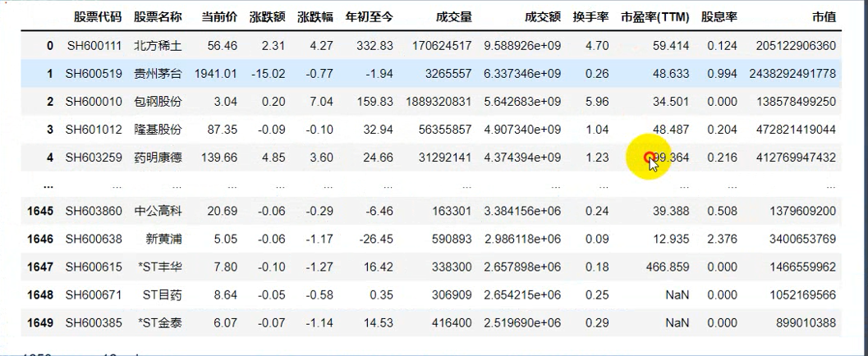Select stock code SH601012

pos(94,130)
